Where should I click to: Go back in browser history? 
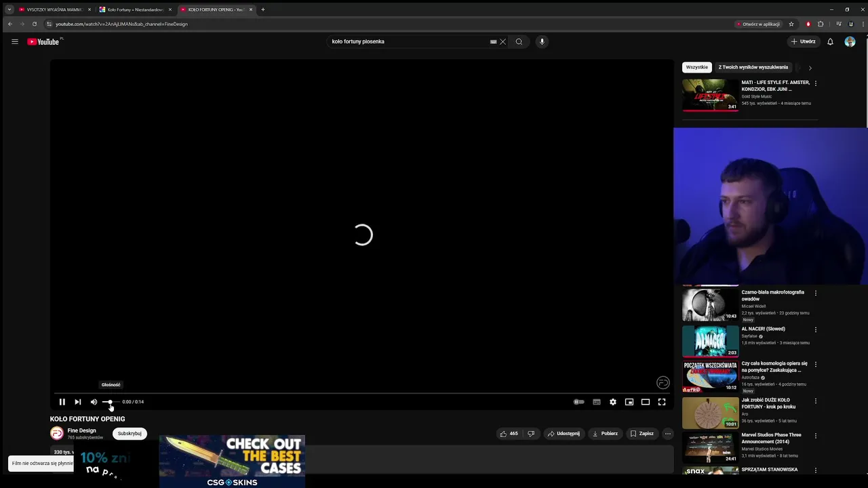(x=9, y=24)
